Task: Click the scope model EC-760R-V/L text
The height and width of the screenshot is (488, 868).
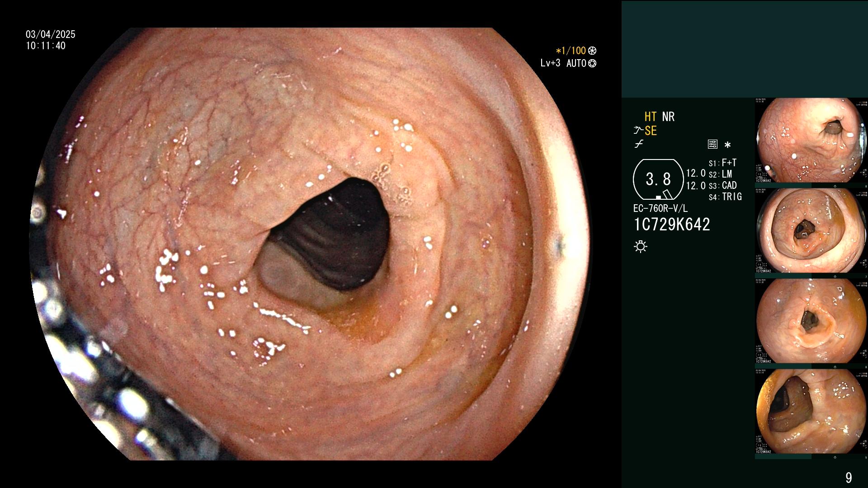Action: pyautogui.click(x=660, y=208)
